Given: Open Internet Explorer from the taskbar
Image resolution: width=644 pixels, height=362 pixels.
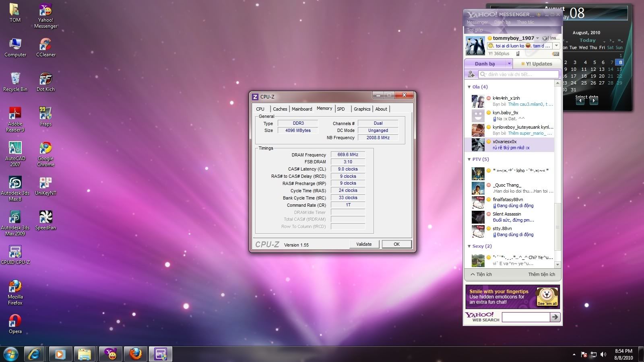Looking at the screenshot, I should (35, 354).
